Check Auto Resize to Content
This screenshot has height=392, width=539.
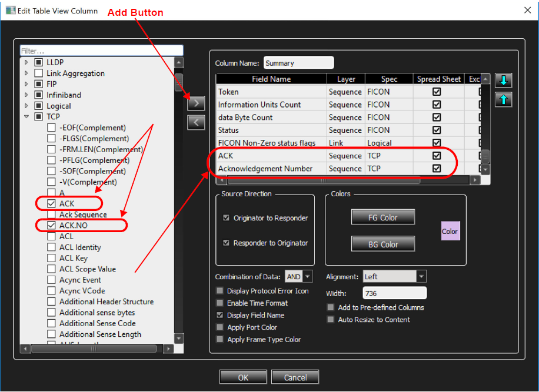(x=331, y=320)
